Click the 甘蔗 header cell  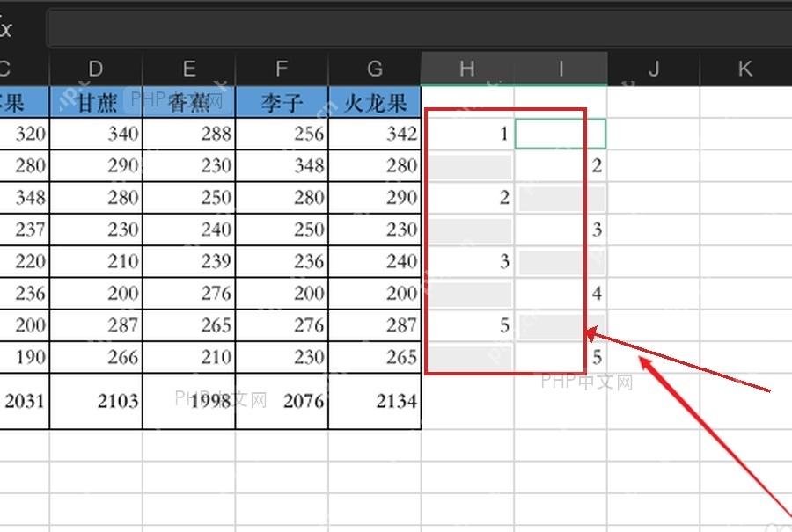point(96,102)
